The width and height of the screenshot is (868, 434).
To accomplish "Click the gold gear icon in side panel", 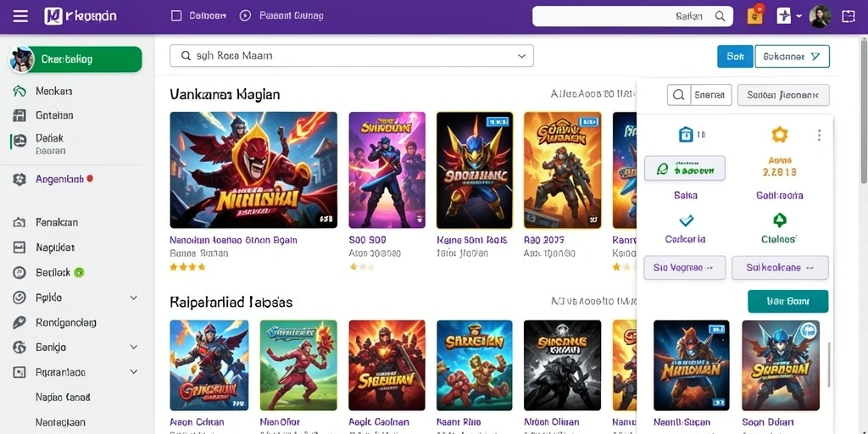I will click(x=780, y=134).
